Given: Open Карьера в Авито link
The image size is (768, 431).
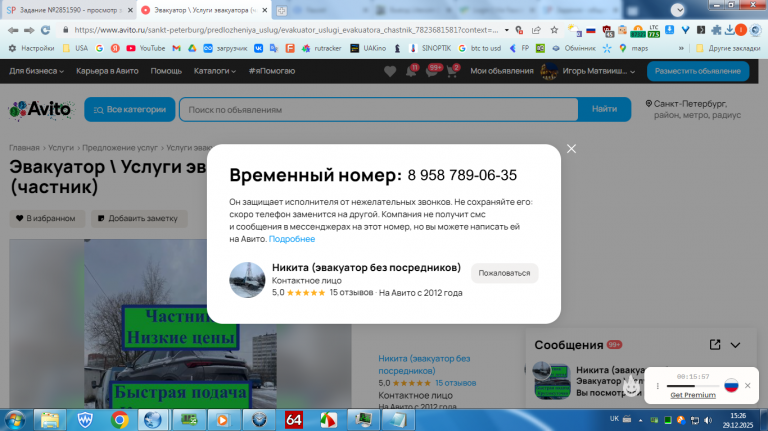Looking at the screenshot, I should [x=107, y=71].
